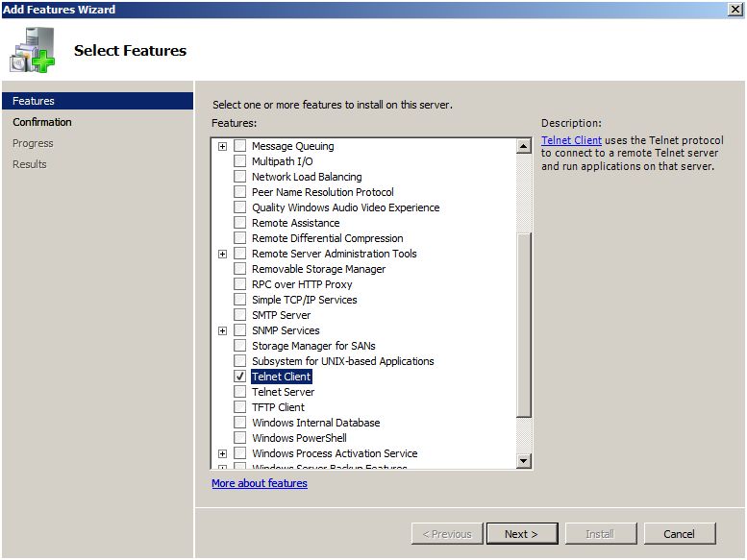Cancel the wizard
This screenshot has width=747, height=560.
(680, 534)
